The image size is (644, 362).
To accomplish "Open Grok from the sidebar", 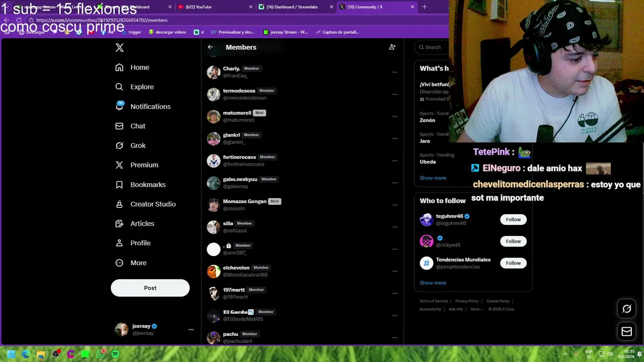I will (x=130, y=146).
